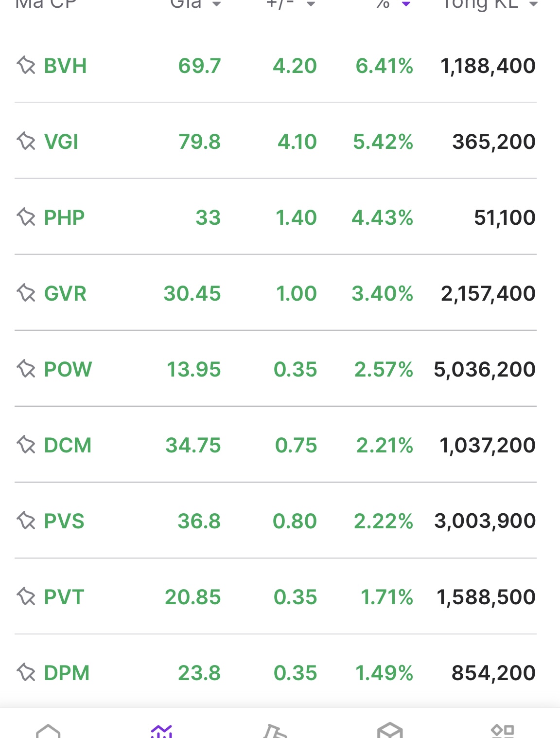
Task: Sort by percent column purple arrow
Action: tap(406, 4)
